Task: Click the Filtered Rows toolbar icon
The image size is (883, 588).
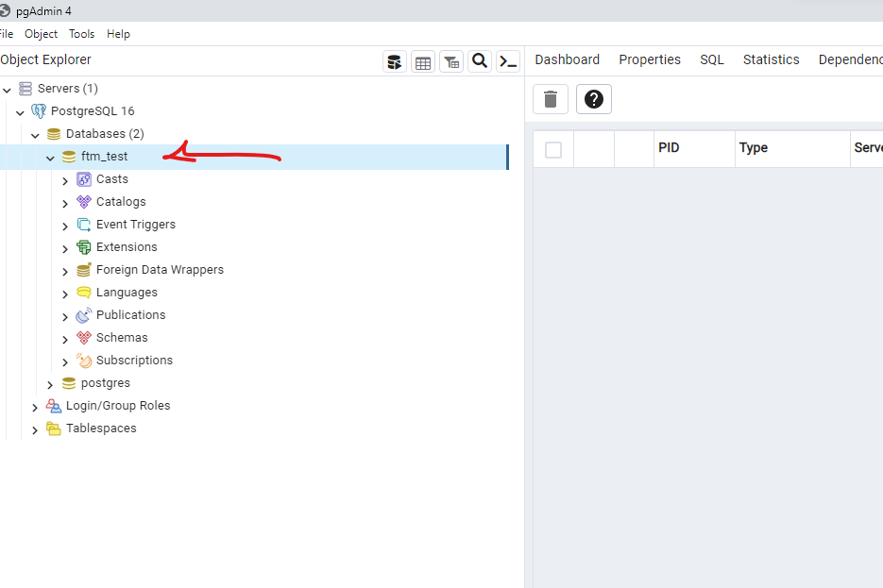Action: coord(451,62)
